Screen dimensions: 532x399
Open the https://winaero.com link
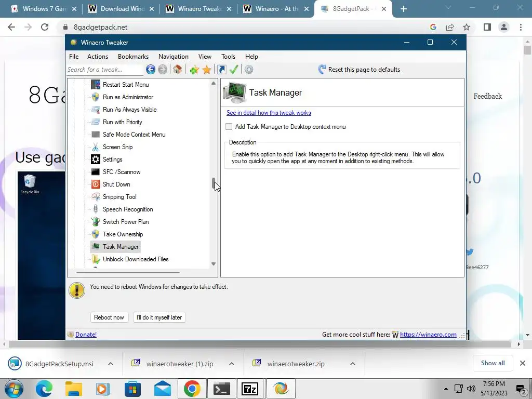coord(428,335)
